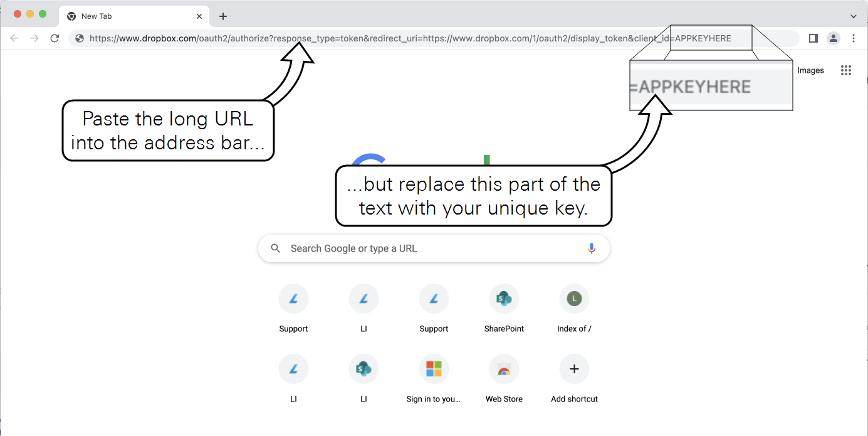Screen dimensions: 868x436
Task: Start voice search with microphone icon
Action: tap(591, 248)
